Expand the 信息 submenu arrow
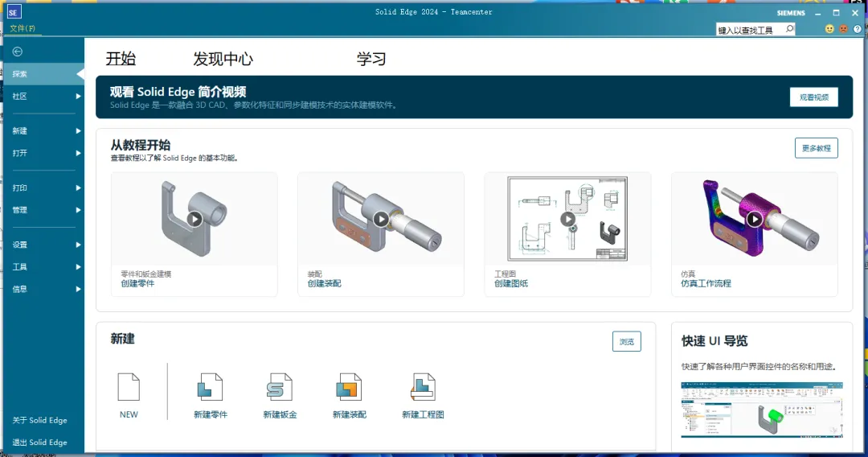868x457 pixels. [78, 289]
